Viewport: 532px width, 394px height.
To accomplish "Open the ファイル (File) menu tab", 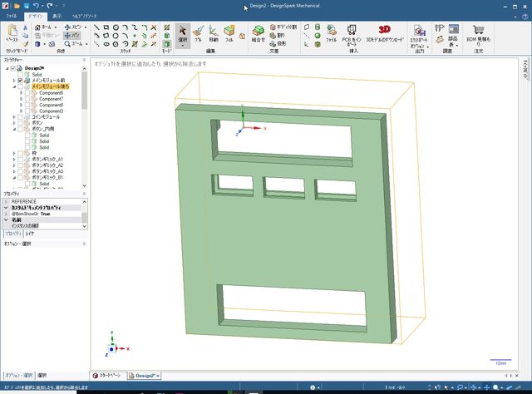I will (x=11, y=16).
